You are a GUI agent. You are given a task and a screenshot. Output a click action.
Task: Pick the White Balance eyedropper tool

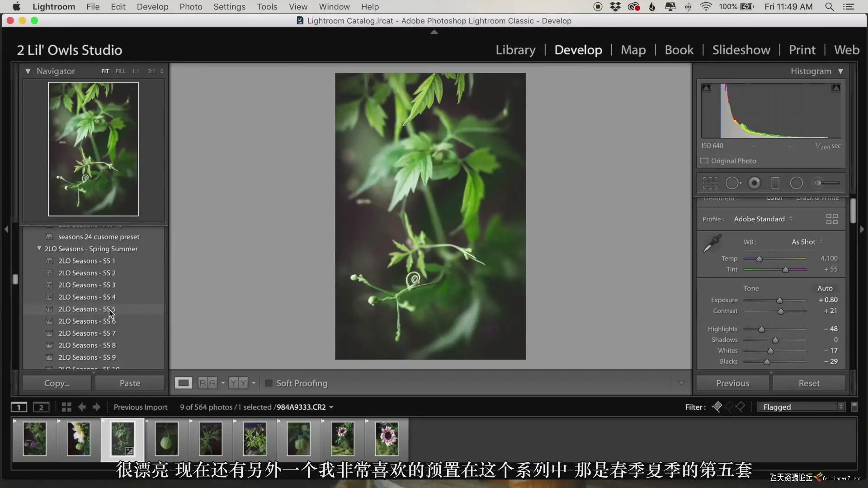pos(712,243)
